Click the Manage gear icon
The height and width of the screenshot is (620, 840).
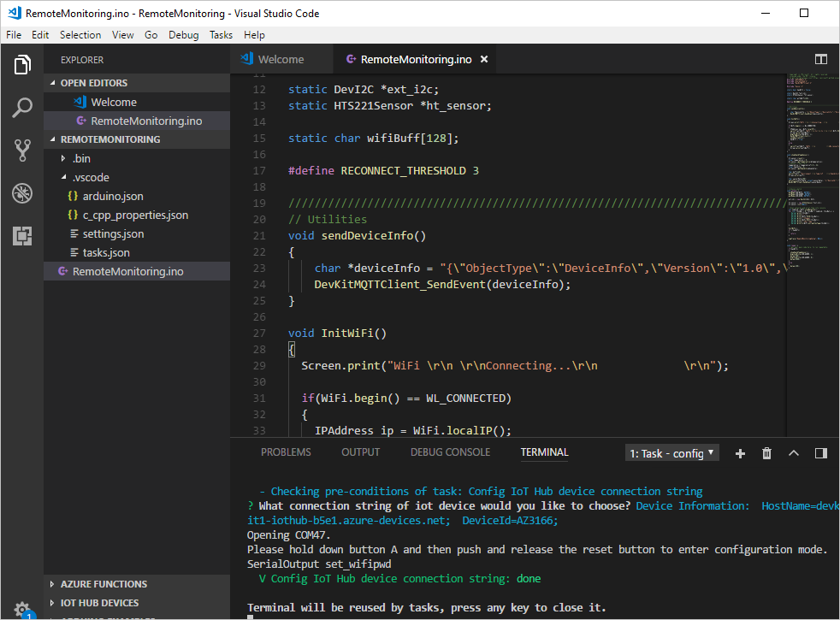pos(22,608)
